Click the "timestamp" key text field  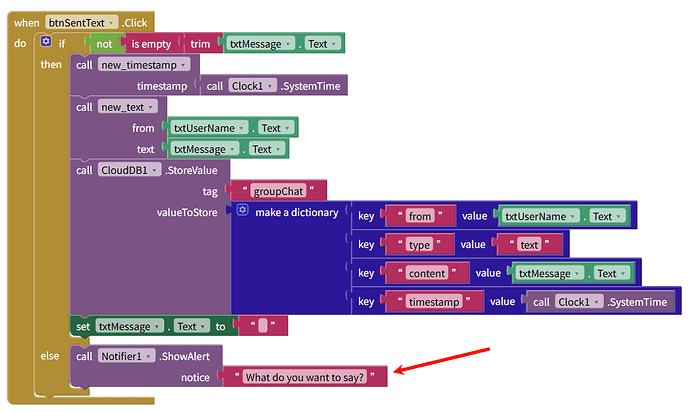click(x=434, y=302)
